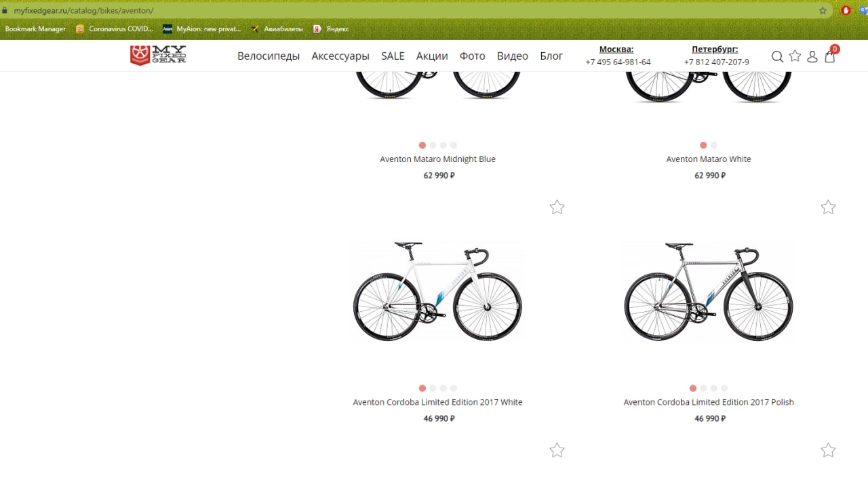Open the user account icon

point(812,56)
